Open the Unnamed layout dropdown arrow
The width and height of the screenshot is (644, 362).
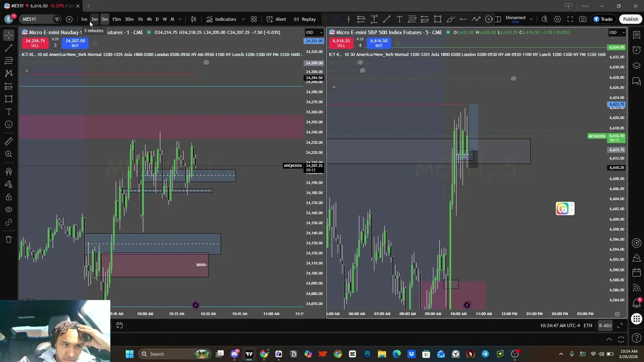tap(531, 19)
